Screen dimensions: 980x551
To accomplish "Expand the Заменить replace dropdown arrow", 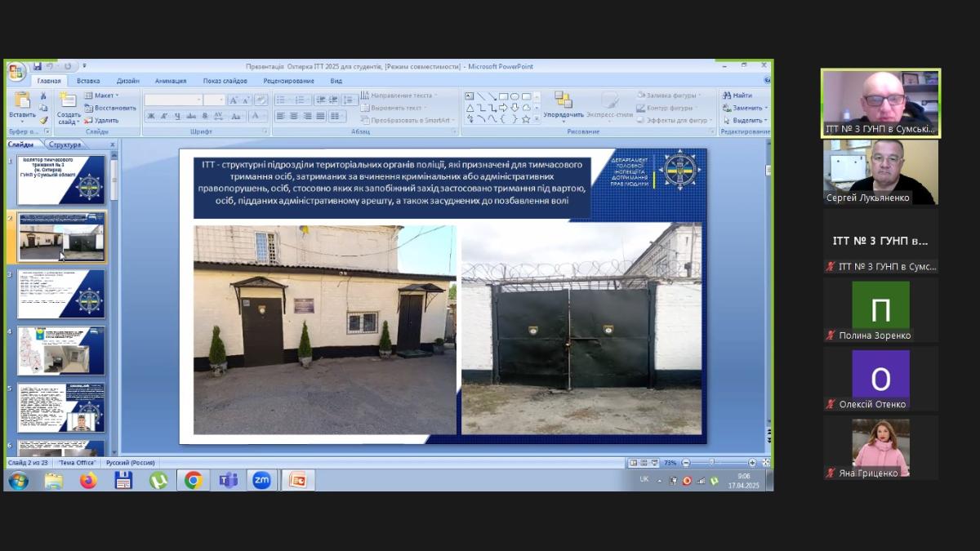I will (x=765, y=108).
